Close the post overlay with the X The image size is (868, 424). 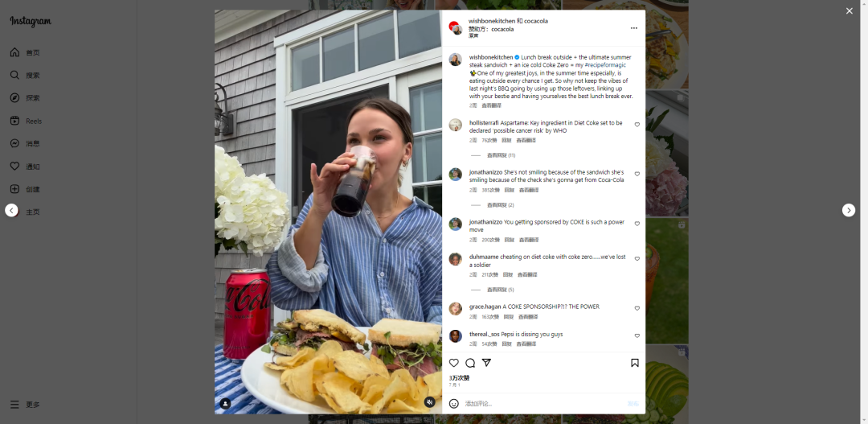[850, 10]
